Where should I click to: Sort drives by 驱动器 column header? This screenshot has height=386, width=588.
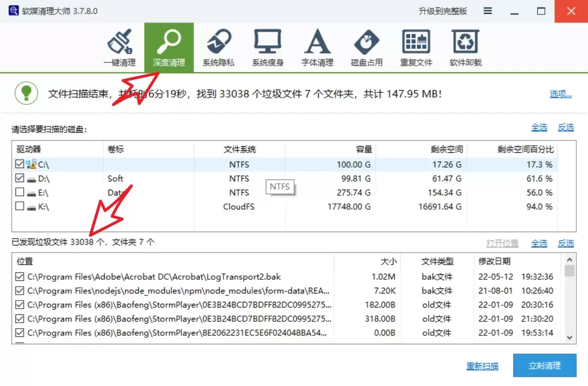point(57,149)
